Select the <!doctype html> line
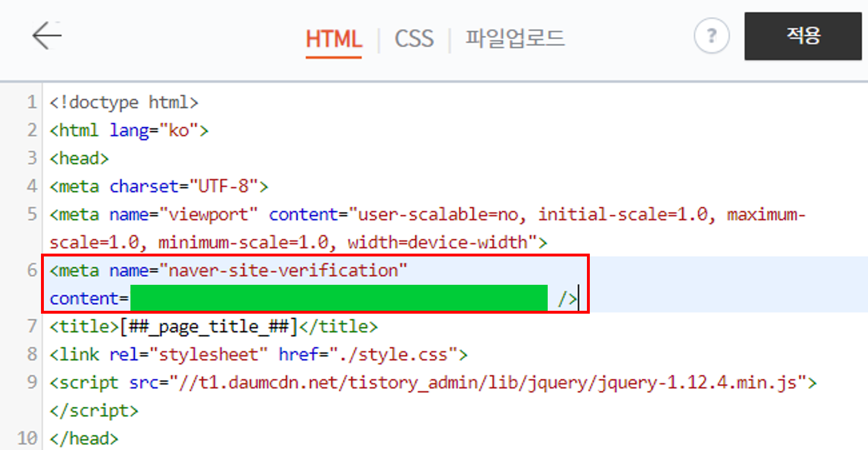Image resolution: width=868 pixels, height=450 pixels. pos(124,103)
